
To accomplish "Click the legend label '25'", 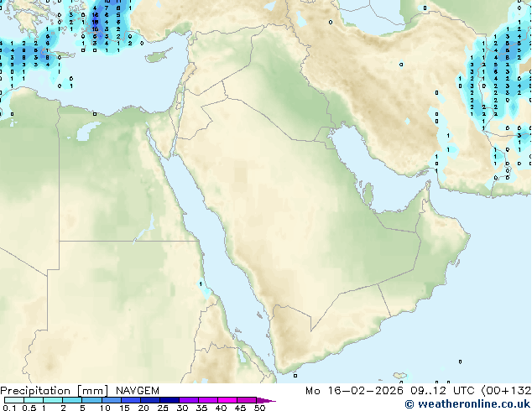I will click(x=163, y=408).
